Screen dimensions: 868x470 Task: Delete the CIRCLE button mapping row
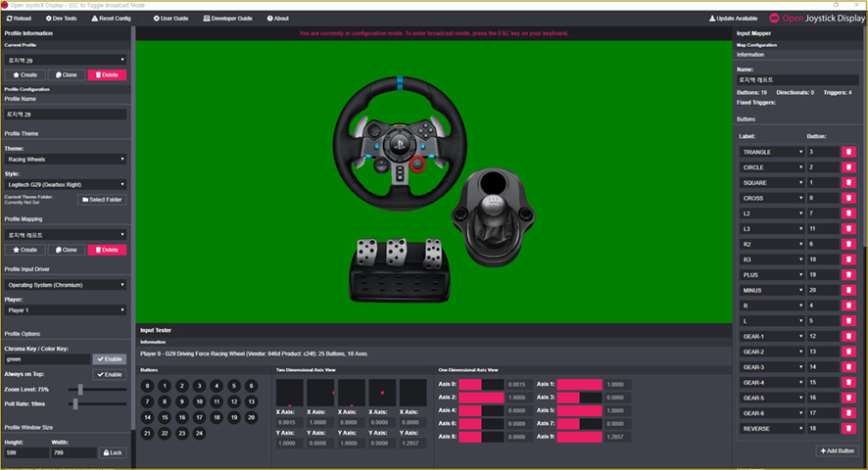pos(848,167)
